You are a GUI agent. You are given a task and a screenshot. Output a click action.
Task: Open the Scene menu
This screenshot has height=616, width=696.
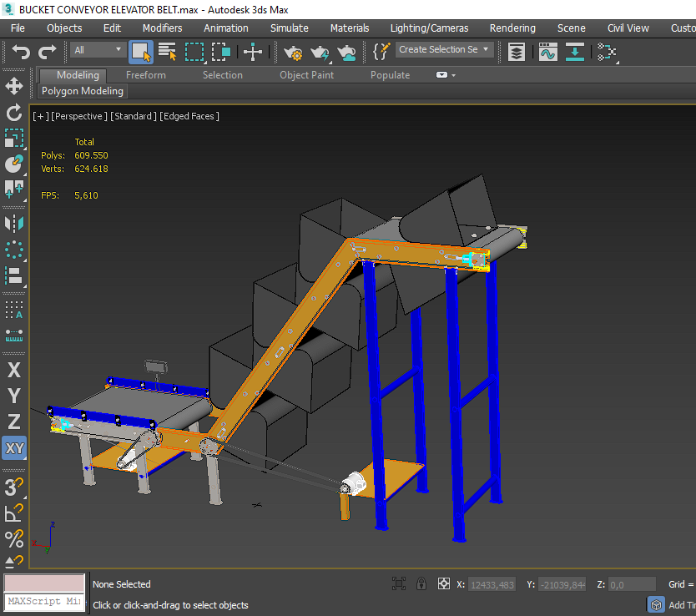[x=572, y=28]
